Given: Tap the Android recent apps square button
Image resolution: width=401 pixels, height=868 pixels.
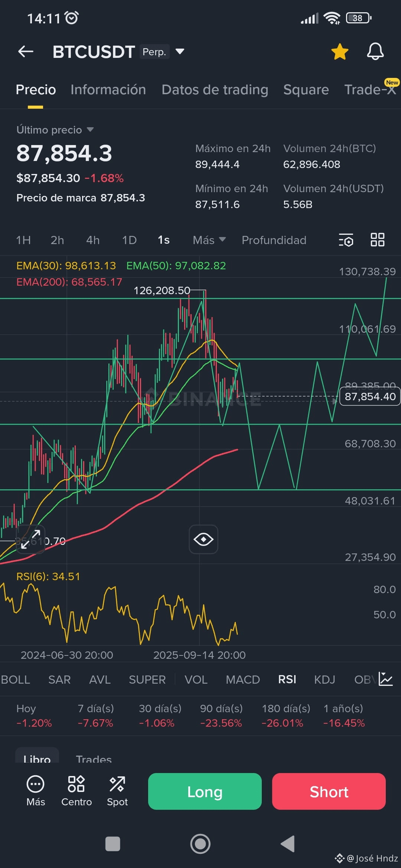Looking at the screenshot, I should pyautogui.click(x=113, y=844).
